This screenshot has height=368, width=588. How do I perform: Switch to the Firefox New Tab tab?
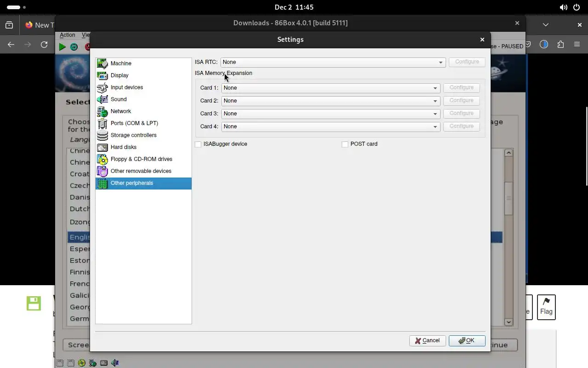(x=39, y=25)
